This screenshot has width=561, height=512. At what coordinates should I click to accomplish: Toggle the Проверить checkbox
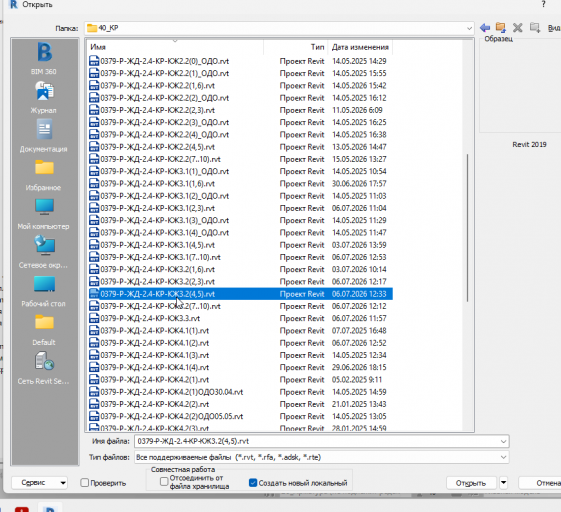pos(85,483)
